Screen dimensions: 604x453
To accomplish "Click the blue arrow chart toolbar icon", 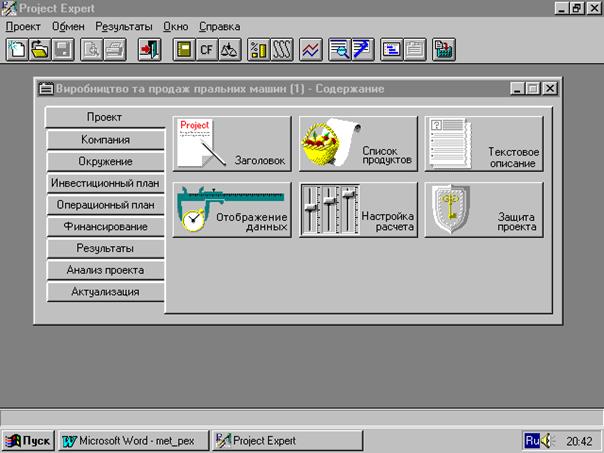I will [x=362, y=50].
